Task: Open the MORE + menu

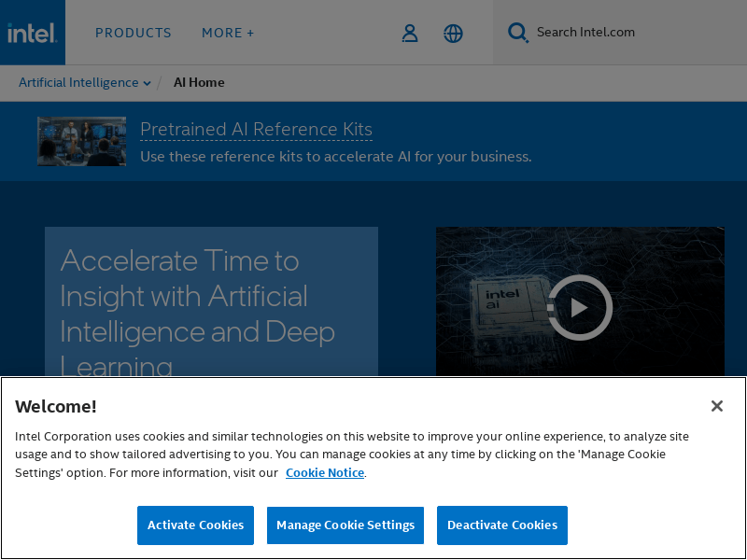Action: (x=228, y=33)
